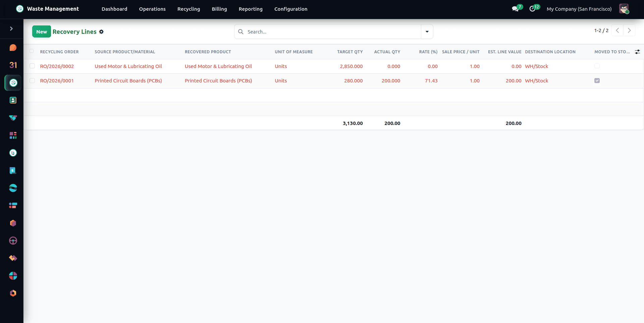Open the column settings adjust icon
This screenshot has height=323, width=644.
coord(637,52)
